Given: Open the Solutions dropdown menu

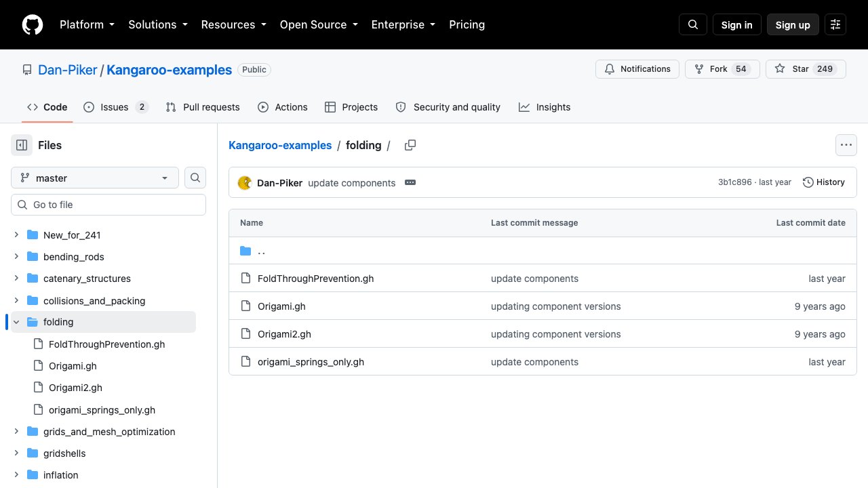Looking at the screenshot, I should click(x=158, y=24).
